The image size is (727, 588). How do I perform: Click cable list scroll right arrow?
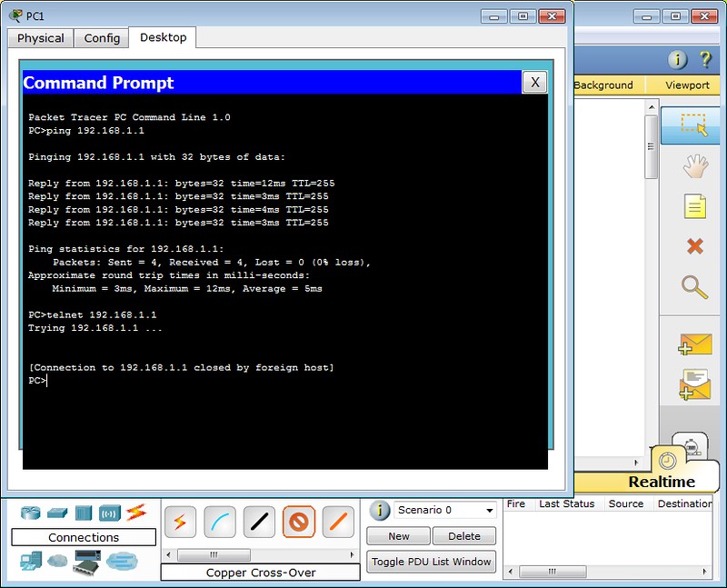click(352, 554)
